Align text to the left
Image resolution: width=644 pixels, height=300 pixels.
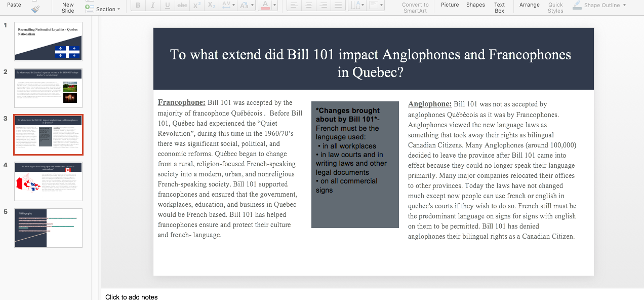tap(294, 6)
